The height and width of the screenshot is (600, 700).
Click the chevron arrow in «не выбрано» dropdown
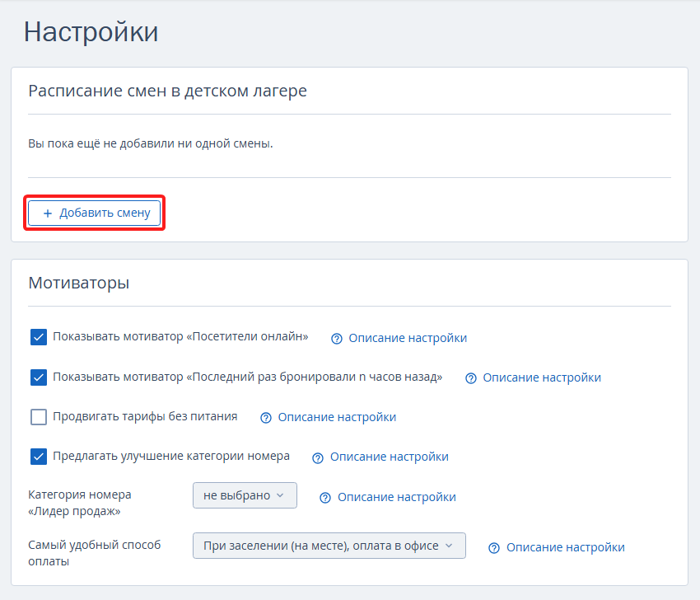coord(280,495)
